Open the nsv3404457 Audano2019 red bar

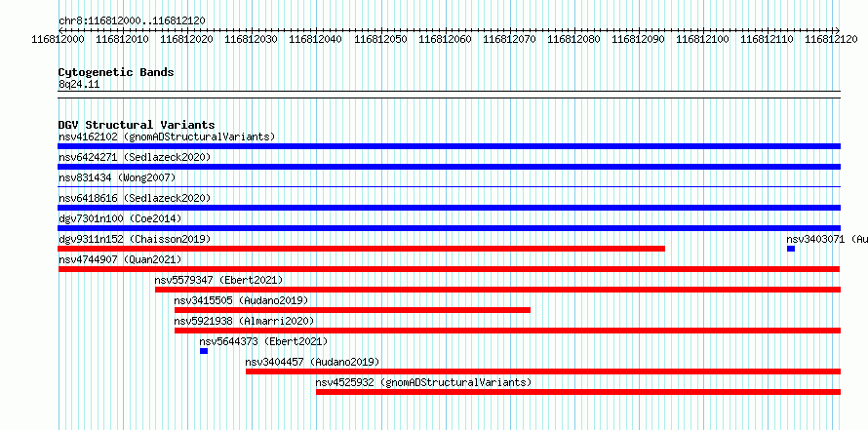click(543, 371)
